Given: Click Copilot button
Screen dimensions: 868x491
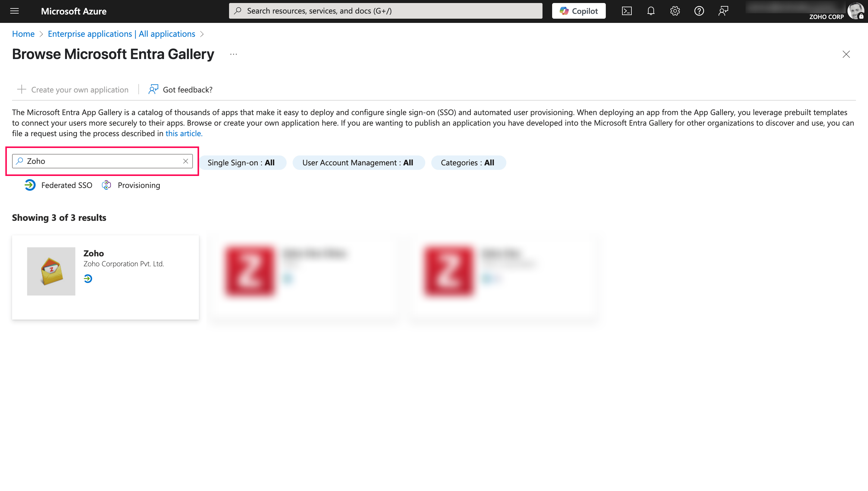Looking at the screenshot, I should coord(579,11).
